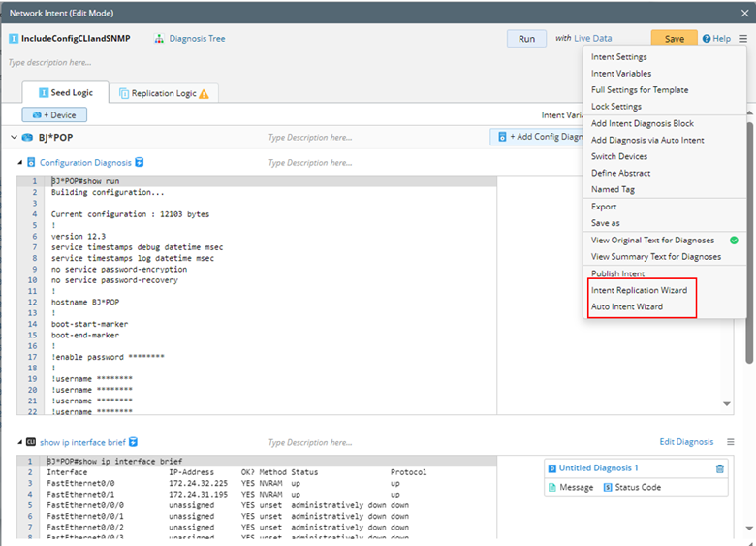Click the Untitled Diagnosis 1 block icon
The image size is (756, 546).
coord(552,468)
